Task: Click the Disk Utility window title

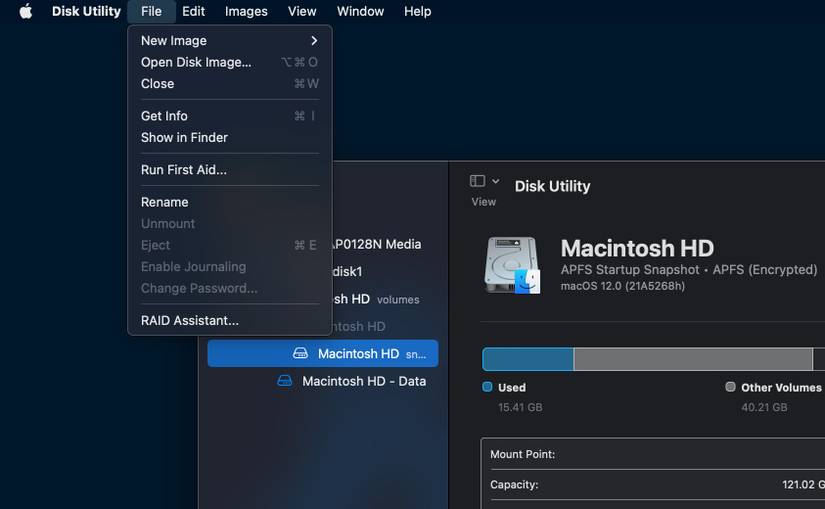Action: pyautogui.click(x=552, y=186)
